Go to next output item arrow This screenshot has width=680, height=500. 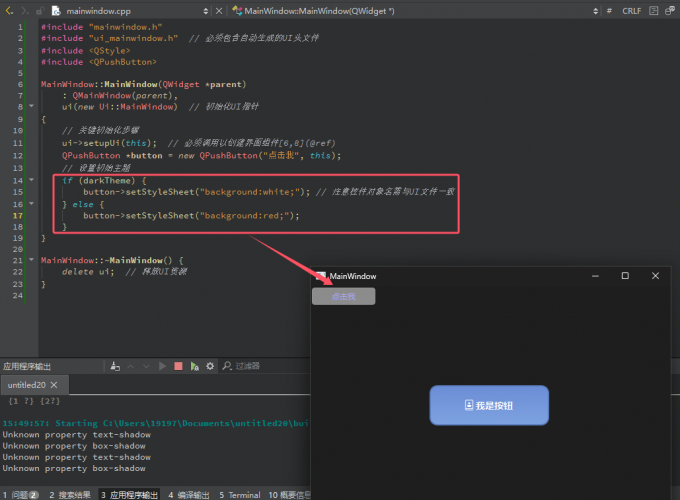146,366
